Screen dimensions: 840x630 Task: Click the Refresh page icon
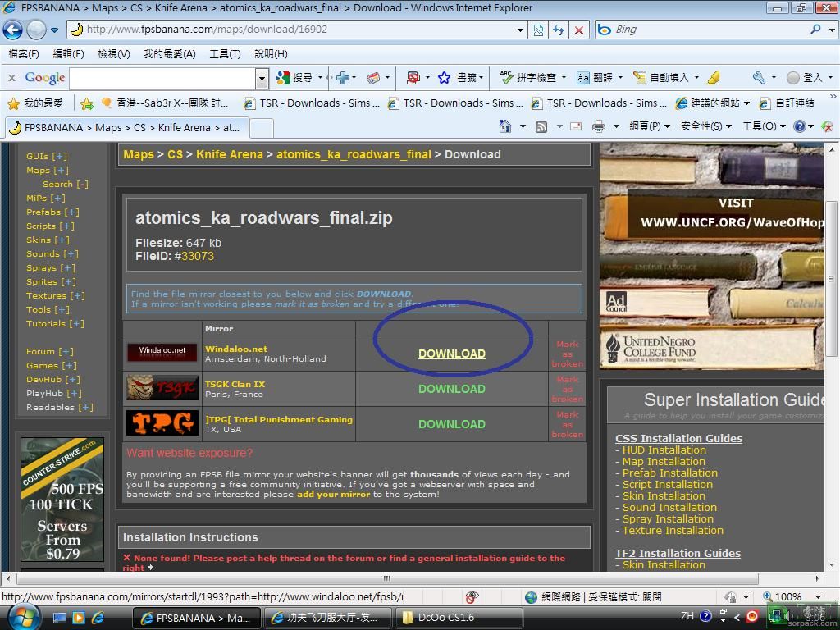[x=559, y=30]
